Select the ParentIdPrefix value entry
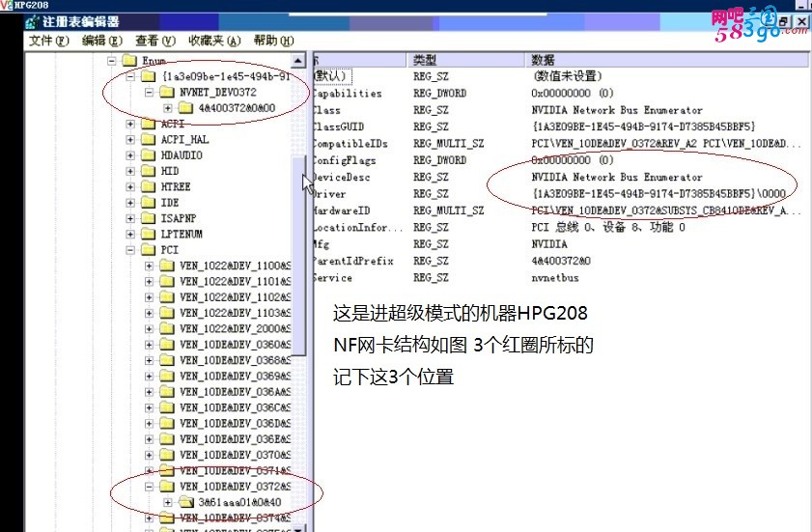Image resolution: width=812 pixels, height=532 pixels. (353, 261)
